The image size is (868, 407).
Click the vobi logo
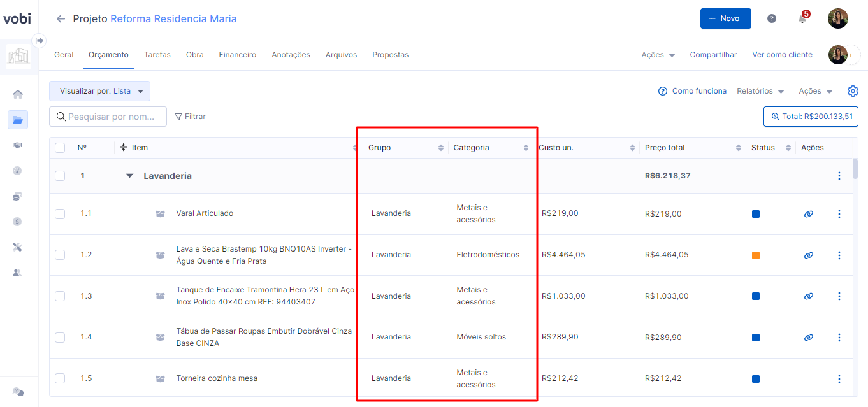click(x=17, y=18)
